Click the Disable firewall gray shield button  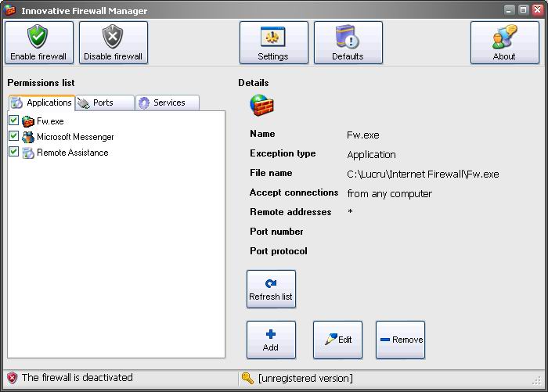click(x=113, y=42)
